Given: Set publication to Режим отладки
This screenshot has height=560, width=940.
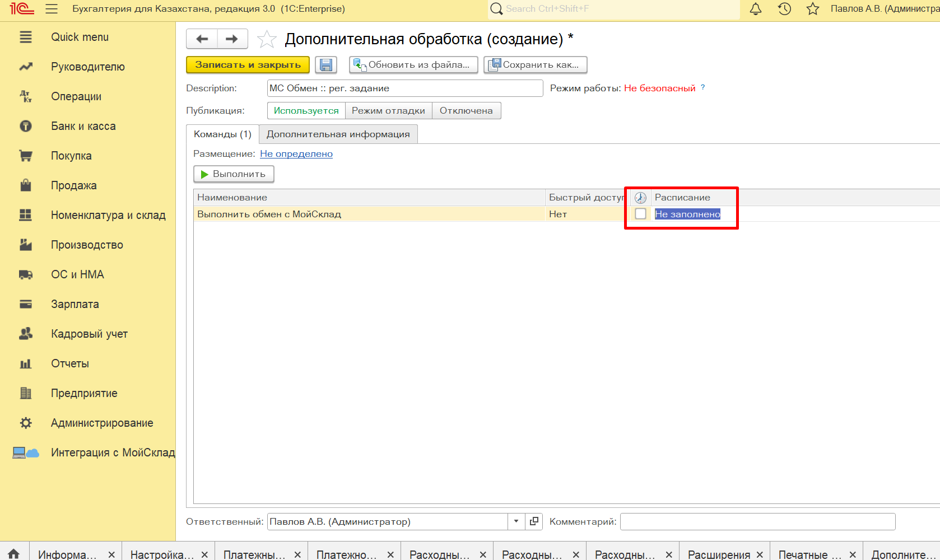Looking at the screenshot, I should point(388,111).
